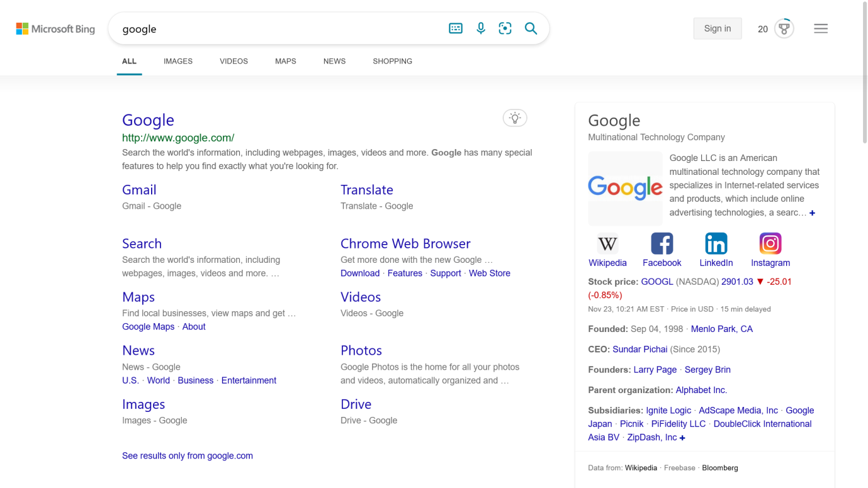Open the Maps sitelink heading
The image size is (868, 488).
(x=138, y=297)
